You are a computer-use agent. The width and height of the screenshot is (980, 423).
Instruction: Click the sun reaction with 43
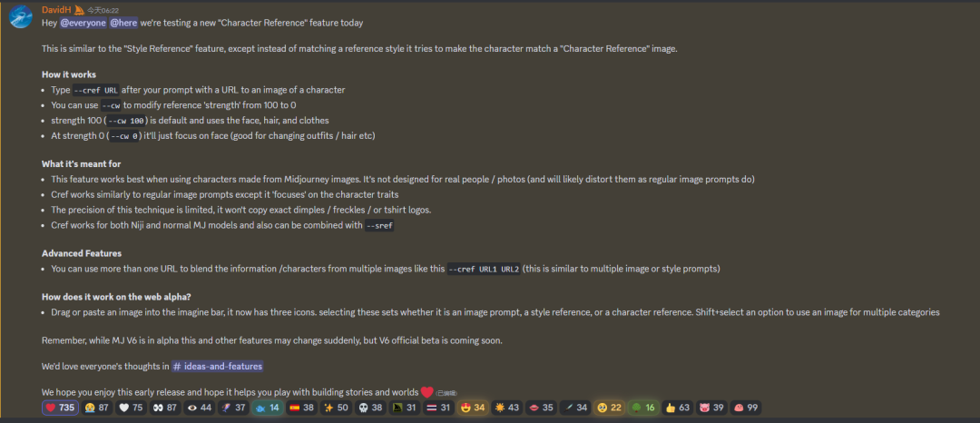pyautogui.click(x=507, y=408)
